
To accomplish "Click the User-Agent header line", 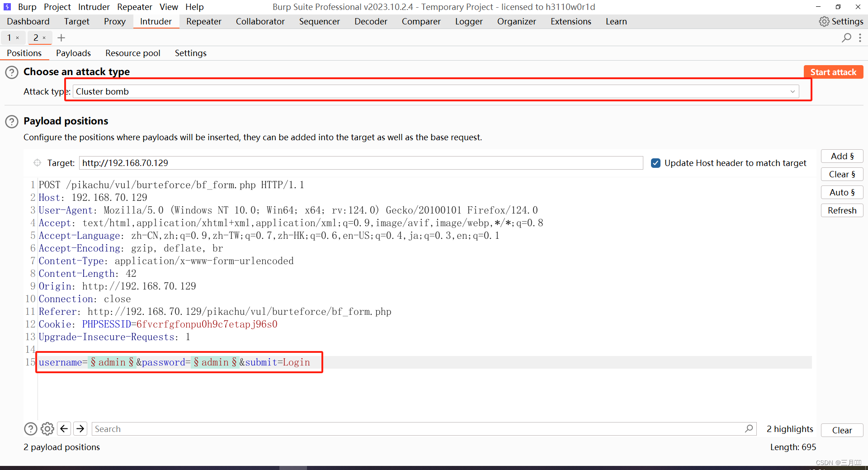I will coord(288,210).
